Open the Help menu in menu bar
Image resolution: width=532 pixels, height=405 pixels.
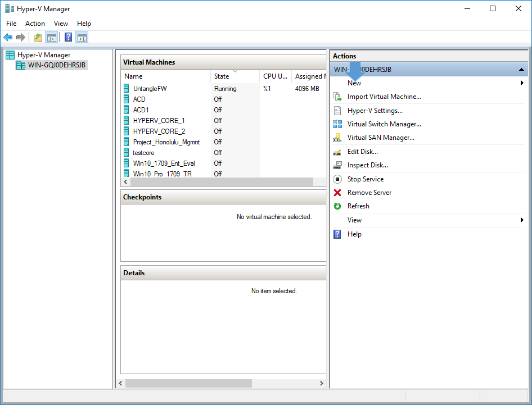[x=84, y=24]
